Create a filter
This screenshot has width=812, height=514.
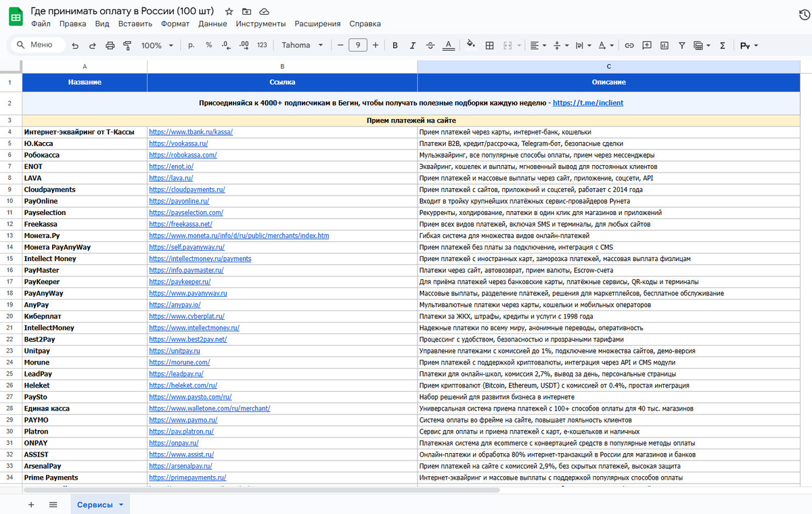pos(681,45)
